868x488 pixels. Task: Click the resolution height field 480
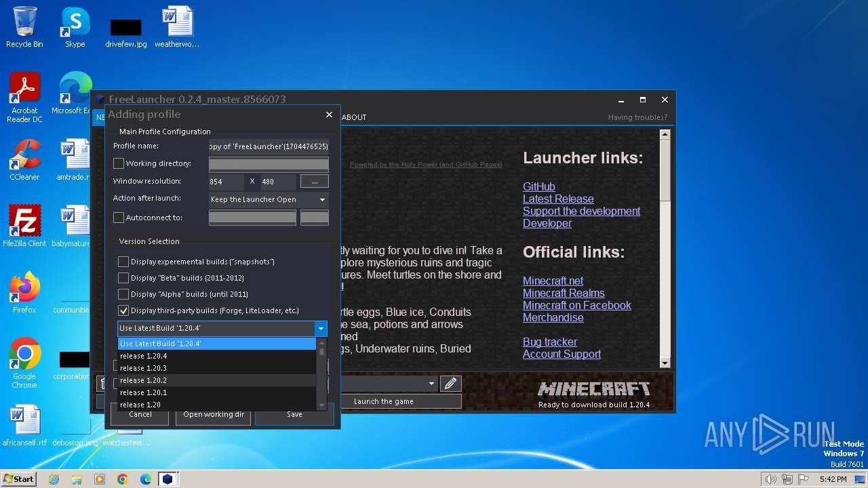point(278,182)
